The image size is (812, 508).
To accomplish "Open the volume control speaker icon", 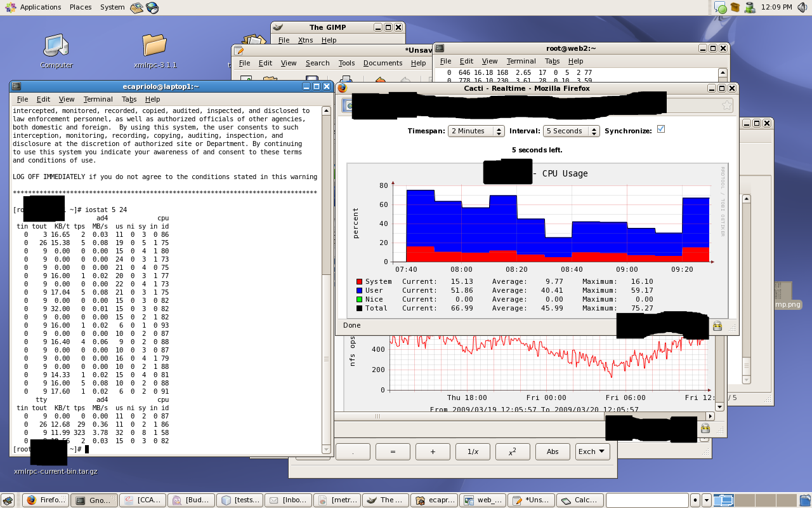I will (x=802, y=7).
